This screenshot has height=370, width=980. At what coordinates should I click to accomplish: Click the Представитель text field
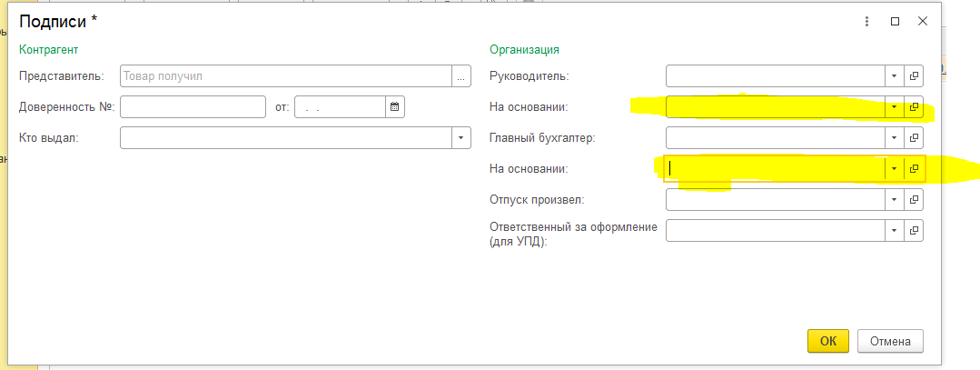[285, 76]
